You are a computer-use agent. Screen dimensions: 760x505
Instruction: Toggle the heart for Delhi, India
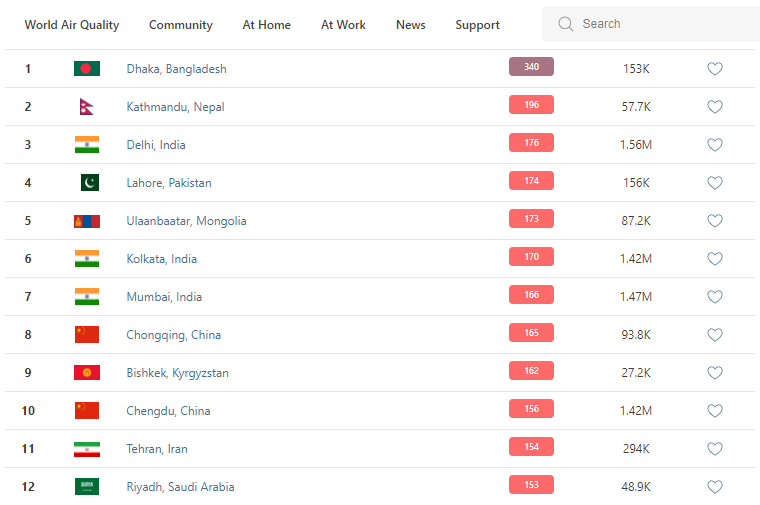click(x=715, y=145)
